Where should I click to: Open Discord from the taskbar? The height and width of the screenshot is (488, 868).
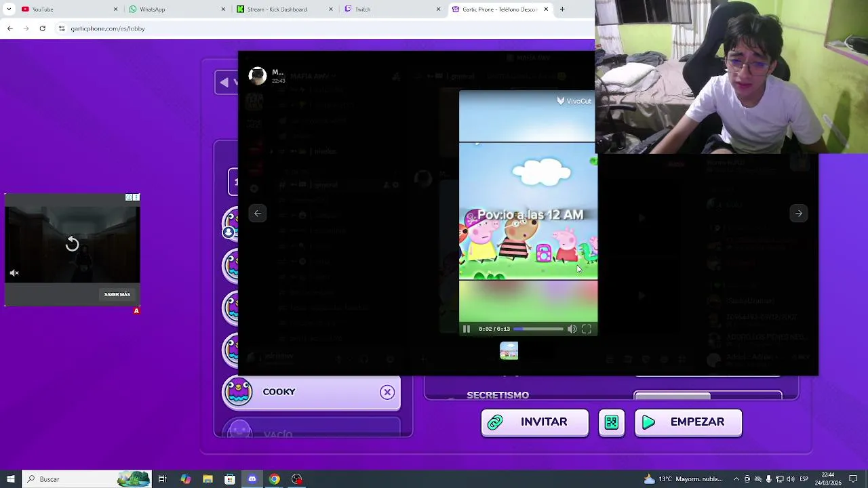click(x=252, y=479)
